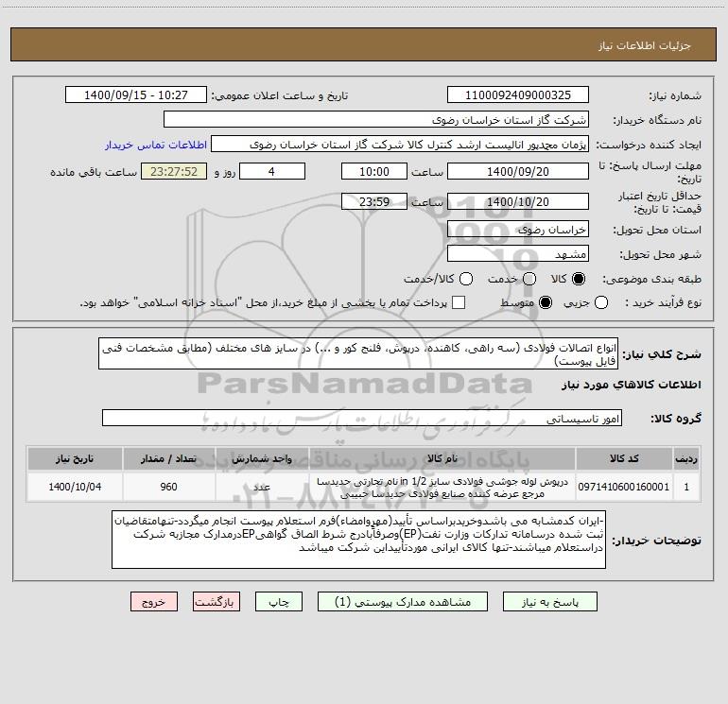
Task: Click the طبقه بندی موضوعی label
Action: tap(651, 280)
